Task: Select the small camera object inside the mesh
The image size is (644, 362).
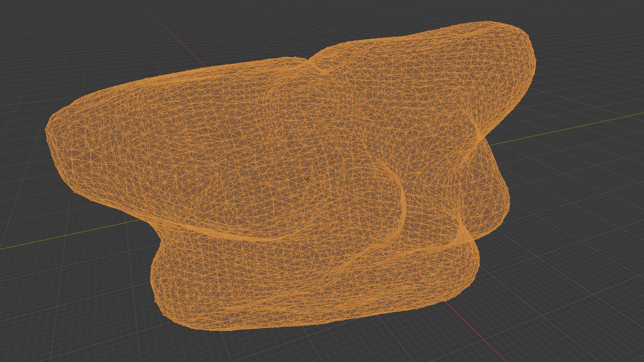Action: click(307, 180)
